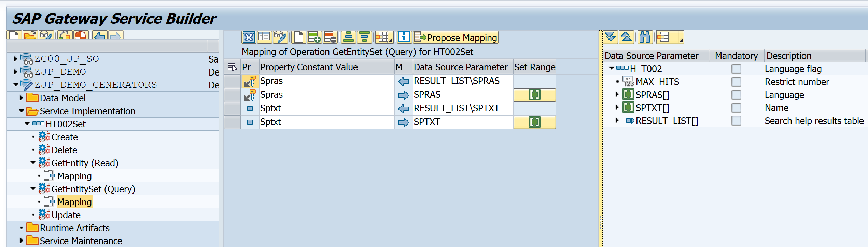This screenshot has width=868, height=247.
Task: Click the blue back arrow in left toolbar
Action: tap(100, 36)
